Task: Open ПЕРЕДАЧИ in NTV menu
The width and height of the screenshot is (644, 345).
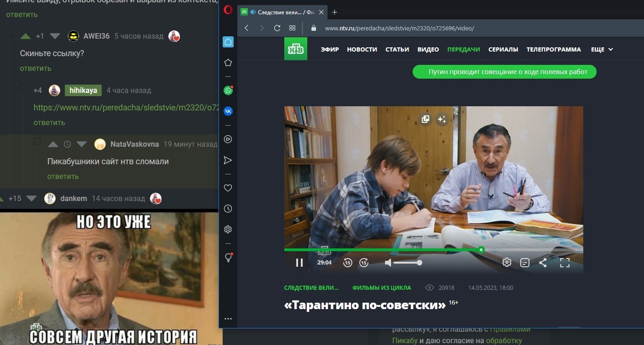Action: point(464,49)
